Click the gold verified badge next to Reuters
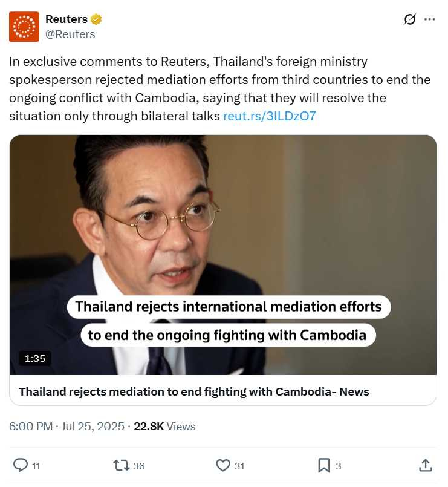This screenshot has width=448, height=487. [96, 19]
